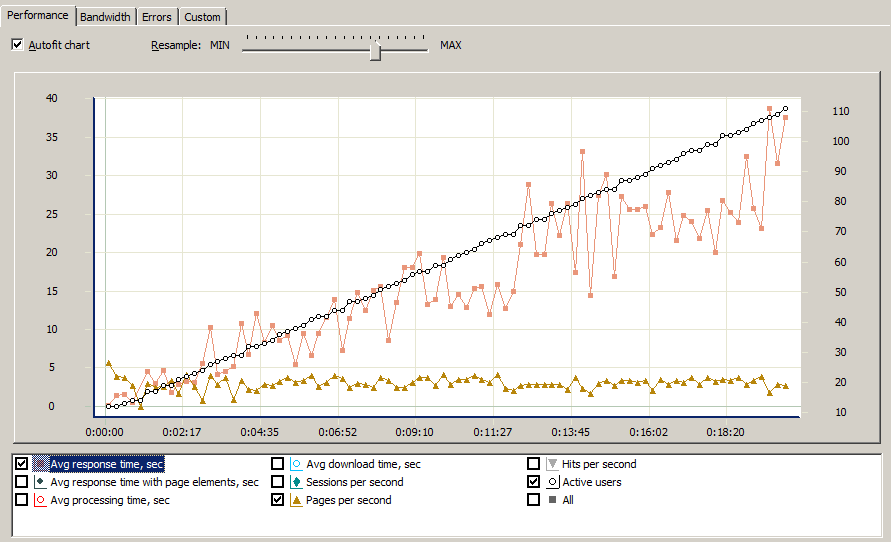Click the Avg response time with page elements label

154,482
